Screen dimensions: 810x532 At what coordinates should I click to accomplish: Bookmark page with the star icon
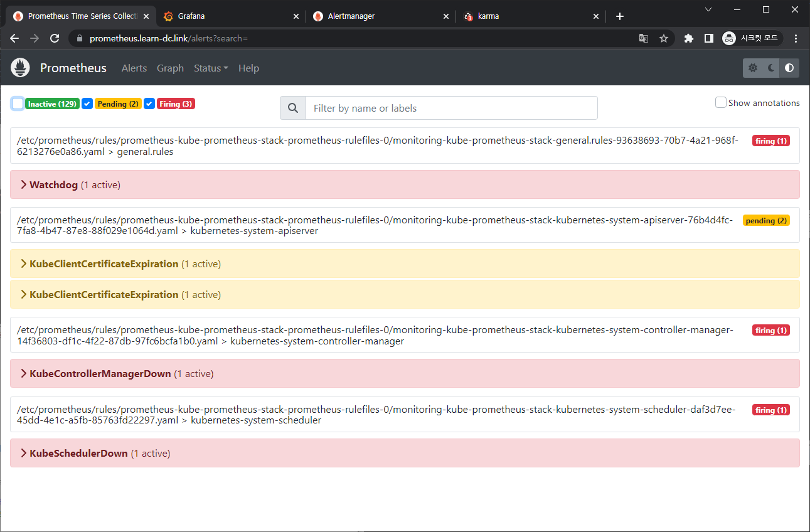[x=663, y=38]
